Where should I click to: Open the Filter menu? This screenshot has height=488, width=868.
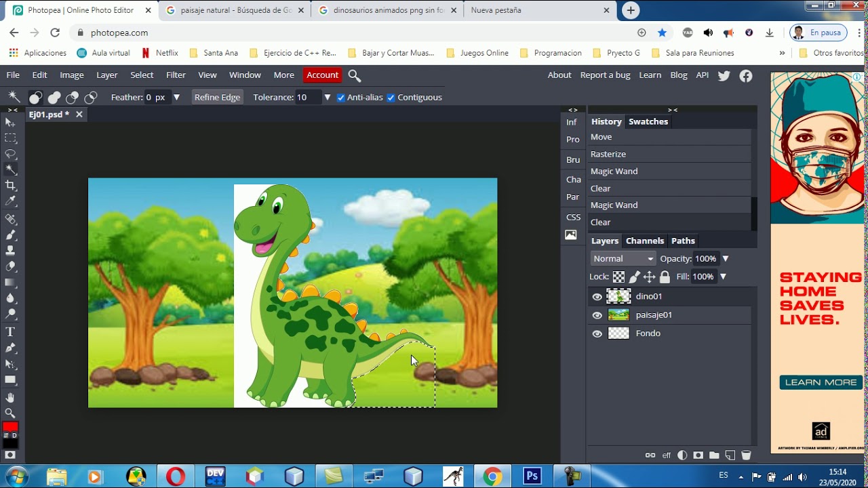coord(176,75)
